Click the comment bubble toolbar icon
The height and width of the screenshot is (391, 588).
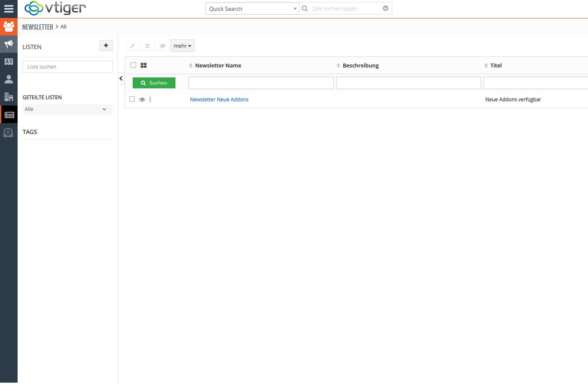[x=162, y=46]
